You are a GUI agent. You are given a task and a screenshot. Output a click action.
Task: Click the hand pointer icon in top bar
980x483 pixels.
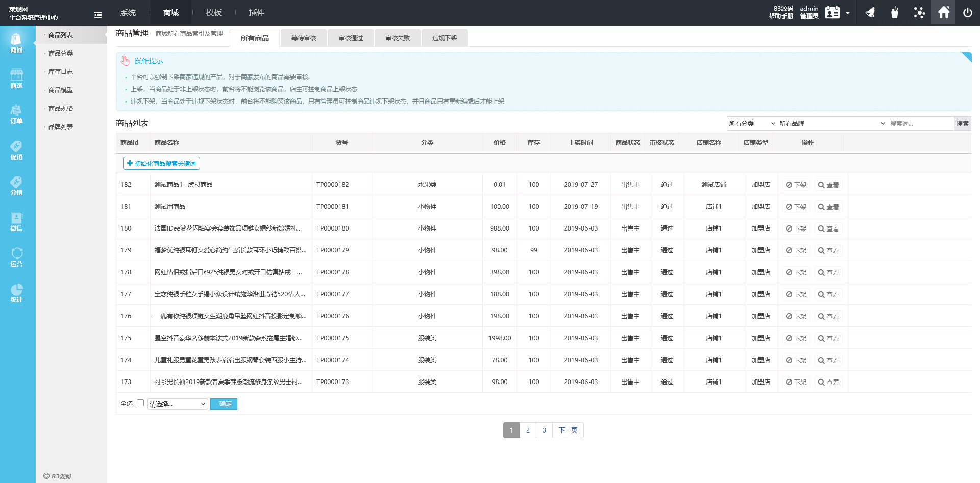click(895, 12)
